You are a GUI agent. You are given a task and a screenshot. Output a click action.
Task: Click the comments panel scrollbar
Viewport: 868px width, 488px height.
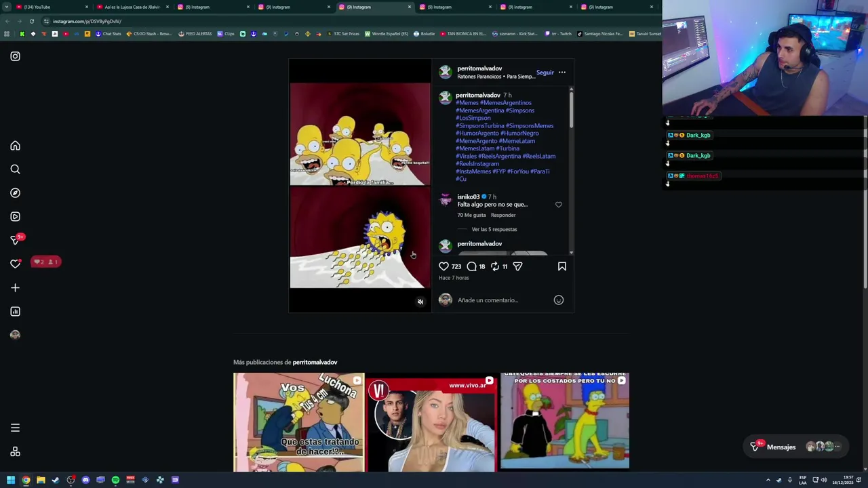click(x=571, y=108)
